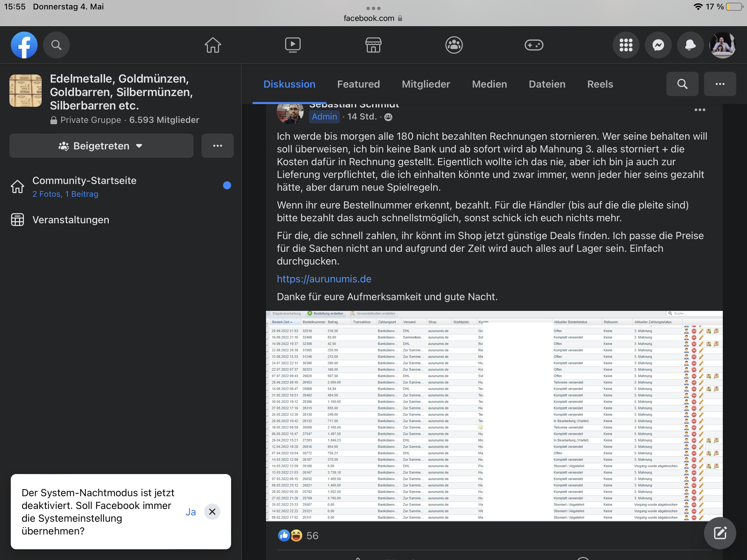Open post options three-dot menu
This screenshot has width=747, height=560.
coord(700,110)
